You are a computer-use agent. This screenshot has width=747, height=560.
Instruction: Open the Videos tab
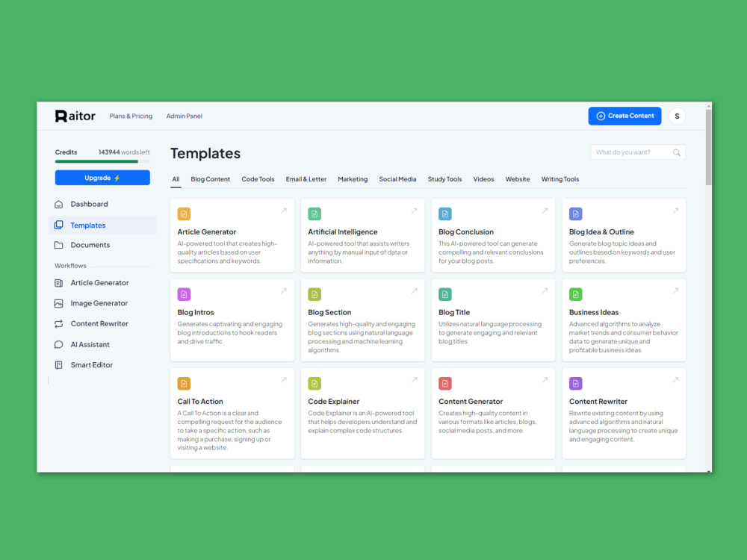tap(483, 179)
